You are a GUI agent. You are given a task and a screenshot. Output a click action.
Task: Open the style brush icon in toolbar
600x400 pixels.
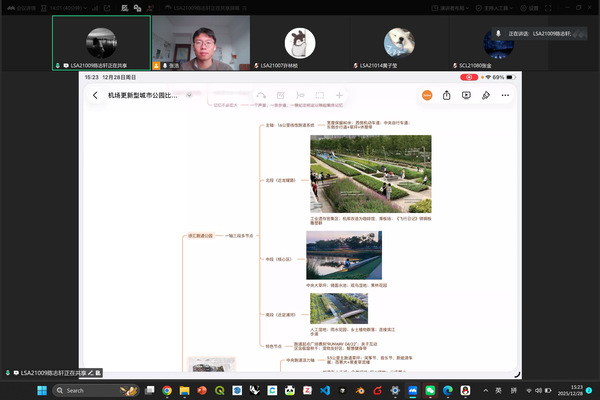(487, 96)
